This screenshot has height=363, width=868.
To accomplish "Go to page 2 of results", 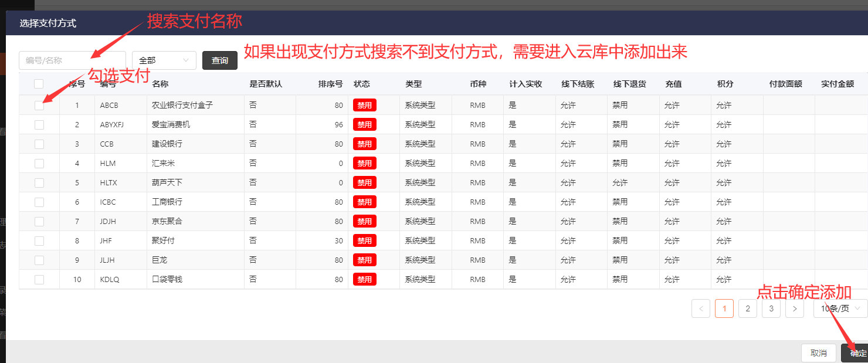I will 747,308.
